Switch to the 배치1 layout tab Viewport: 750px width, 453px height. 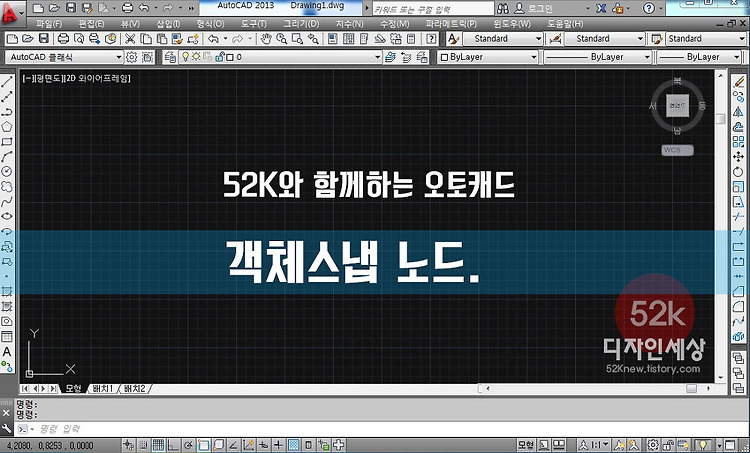102,388
